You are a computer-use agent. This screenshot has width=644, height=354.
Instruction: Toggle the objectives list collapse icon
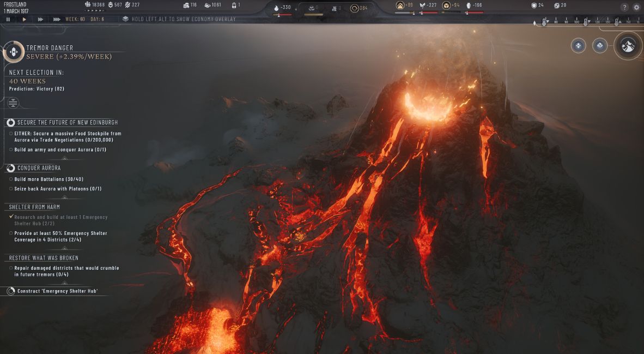[x=13, y=103]
